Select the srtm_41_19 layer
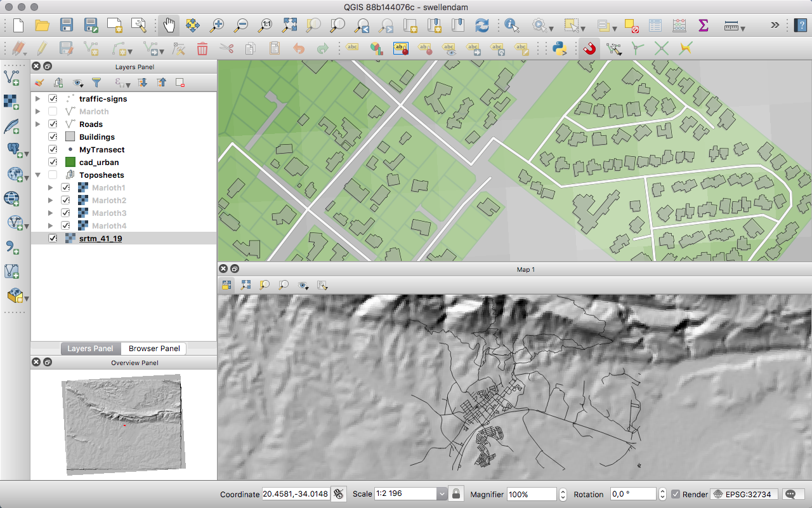 (101, 239)
